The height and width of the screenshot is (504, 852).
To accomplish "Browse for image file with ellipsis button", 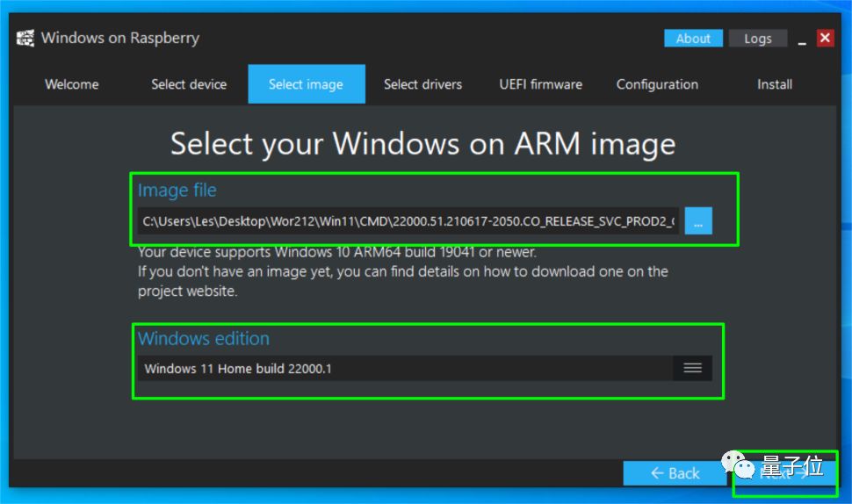I will pyautogui.click(x=698, y=221).
